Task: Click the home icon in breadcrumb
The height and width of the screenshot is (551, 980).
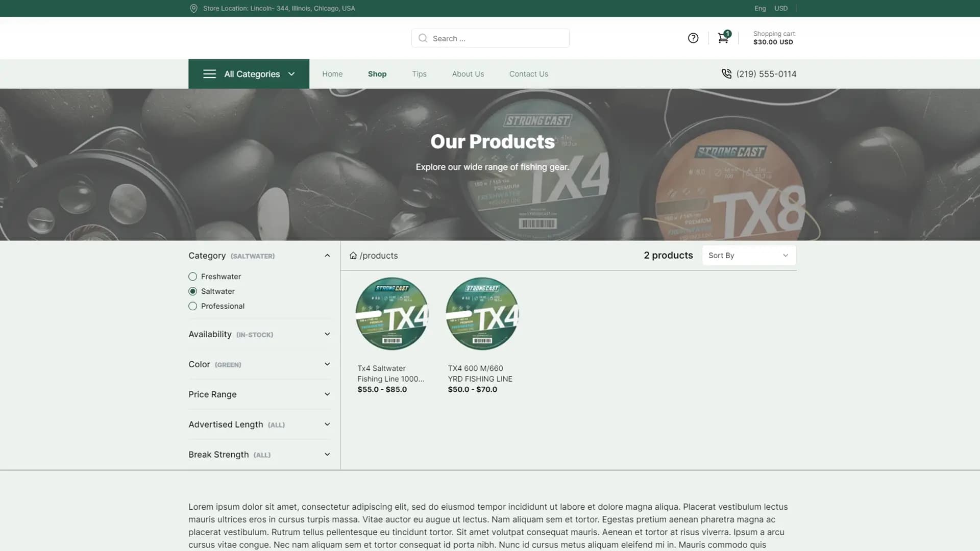Action: pyautogui.click(x=352, y=255)
